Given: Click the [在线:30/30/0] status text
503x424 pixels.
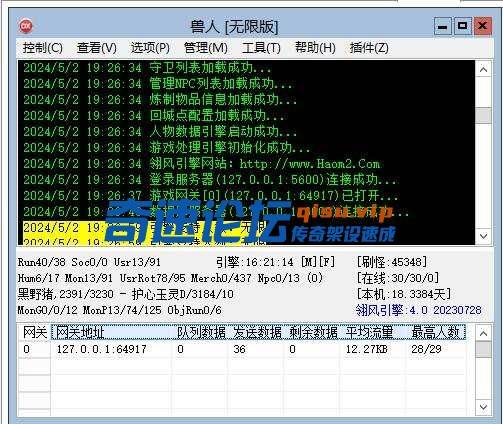Looking at the screenshot, I should pyautogui.click(x=398, y=278).
